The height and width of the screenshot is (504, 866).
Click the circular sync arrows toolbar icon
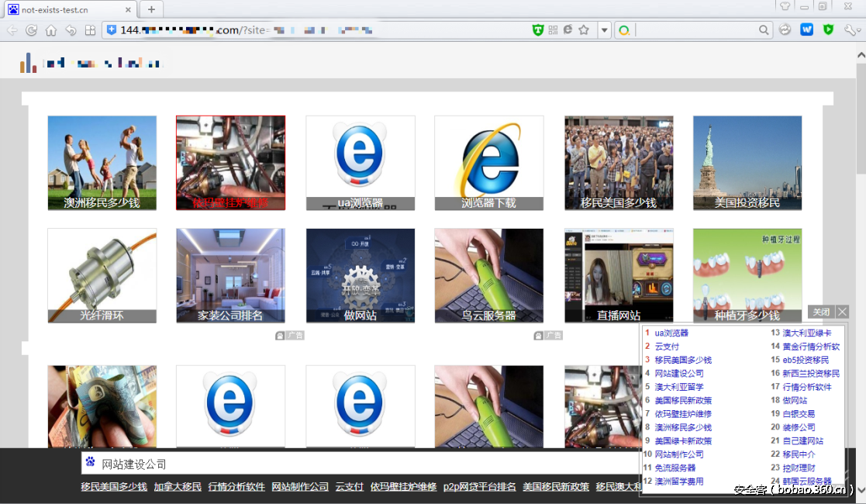click(785, 29)
